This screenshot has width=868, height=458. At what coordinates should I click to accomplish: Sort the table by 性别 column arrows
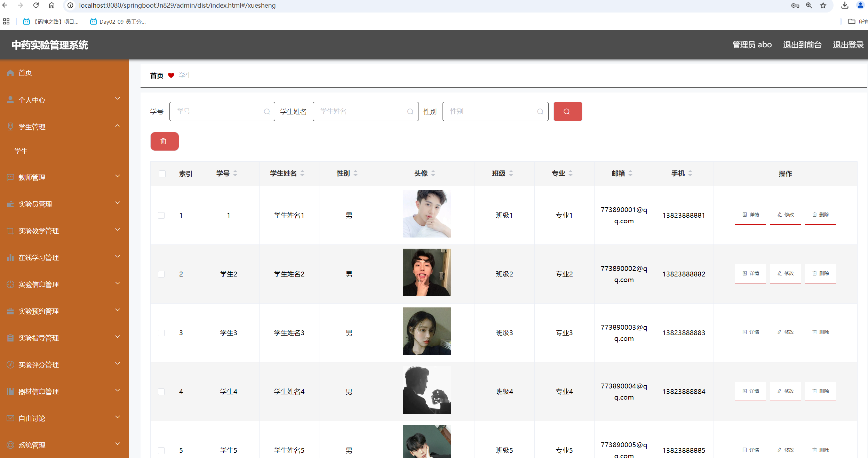coord(356,173)
